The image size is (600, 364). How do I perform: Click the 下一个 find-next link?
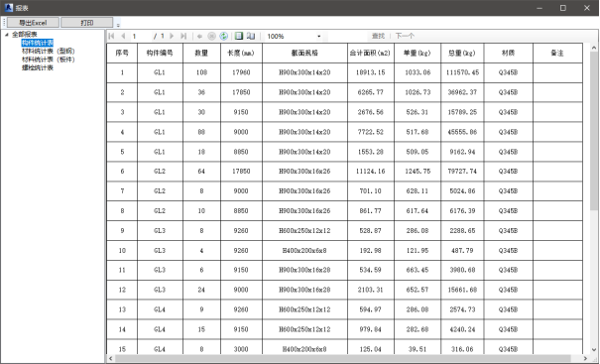(x=405, y=36)
